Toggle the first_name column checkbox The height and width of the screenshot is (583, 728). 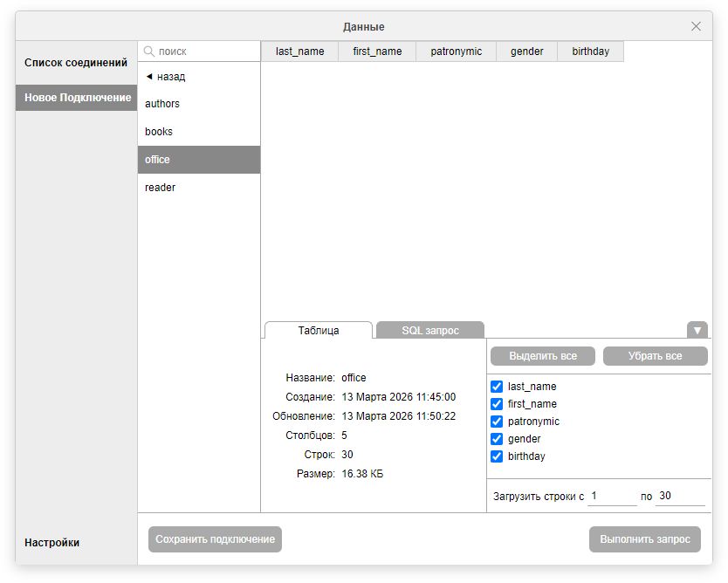tap(497, 404)
